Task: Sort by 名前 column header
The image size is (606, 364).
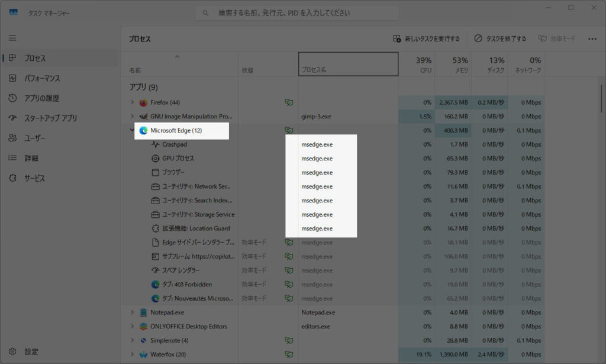Action: click(x=180, y=64)
